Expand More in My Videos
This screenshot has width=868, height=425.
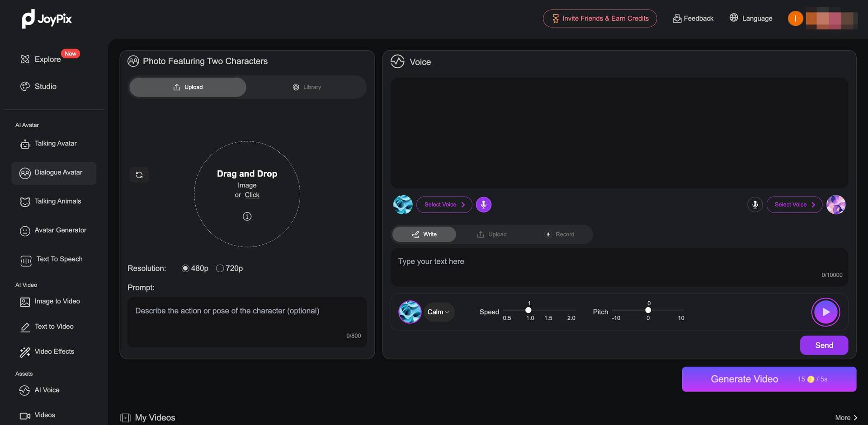pos(846,418)
